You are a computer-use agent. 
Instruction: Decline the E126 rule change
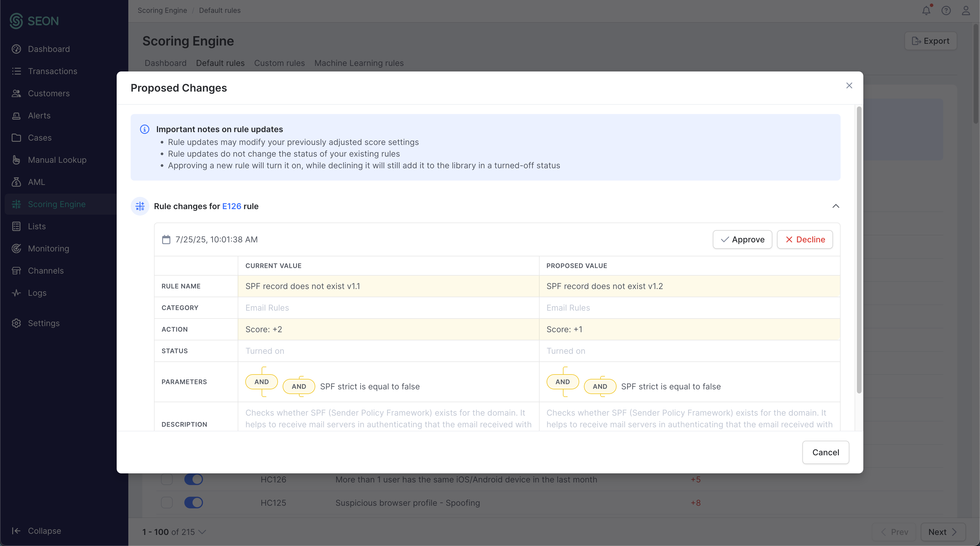(805, 239)
